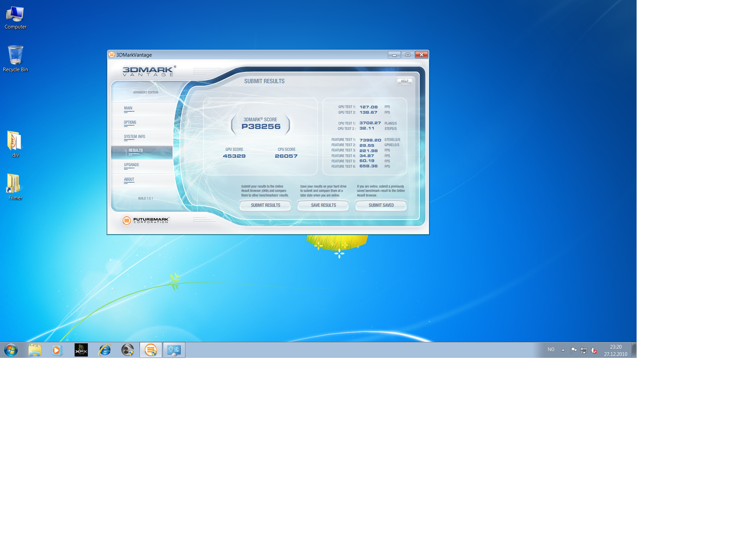Click the SUBMIT RESULTS button
747x560 pixels.
pyautogui.click(x=265, y=205)
